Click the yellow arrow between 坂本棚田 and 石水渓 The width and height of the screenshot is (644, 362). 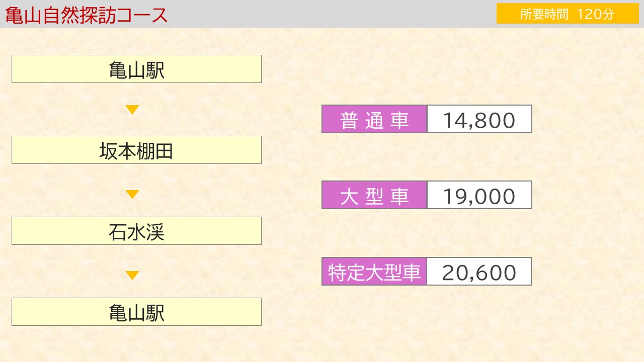click(132, 195)
